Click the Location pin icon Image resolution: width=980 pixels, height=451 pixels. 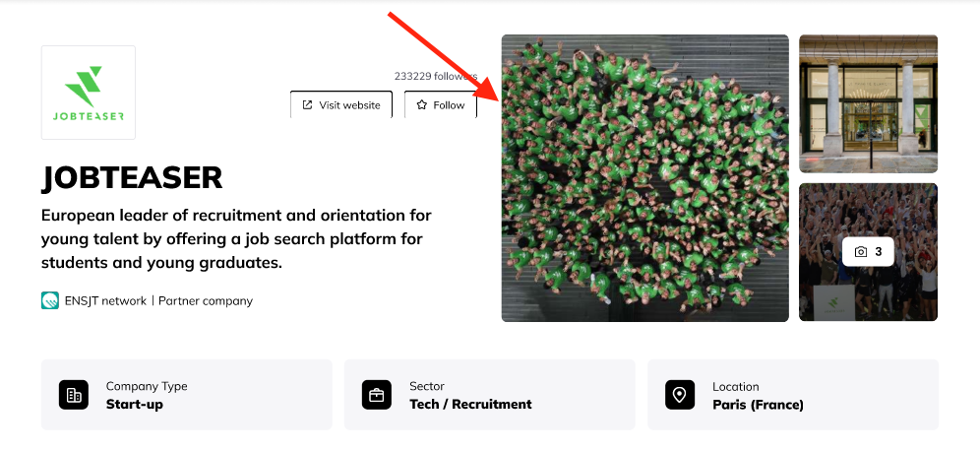(x=680, y=395)
